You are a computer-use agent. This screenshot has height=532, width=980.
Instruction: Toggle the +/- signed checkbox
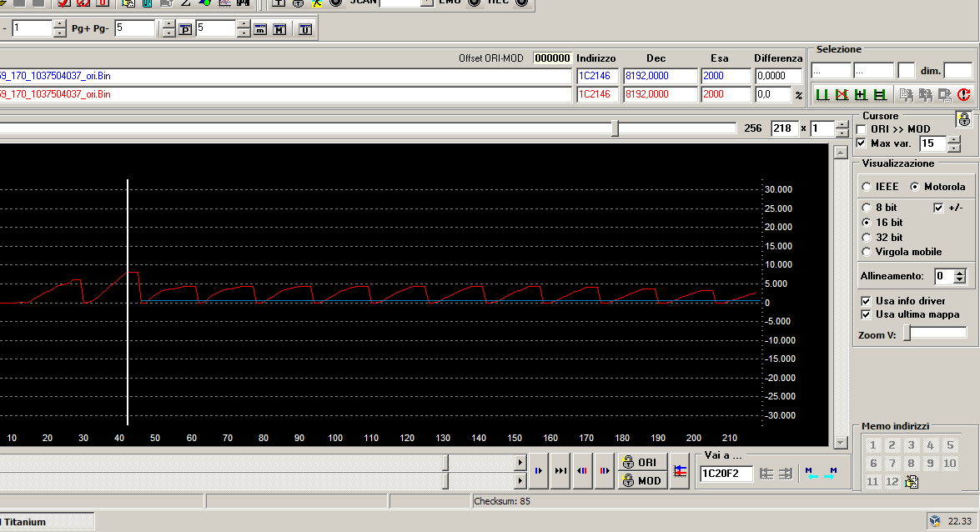(x=938, y=208)
